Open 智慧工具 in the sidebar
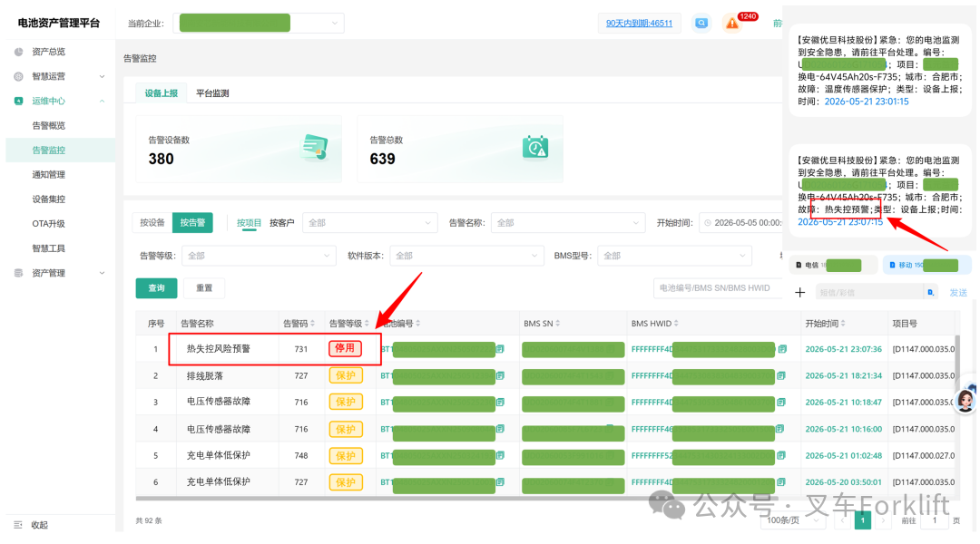Viewport: 980px width, 544px height. (x=49, y=248)
